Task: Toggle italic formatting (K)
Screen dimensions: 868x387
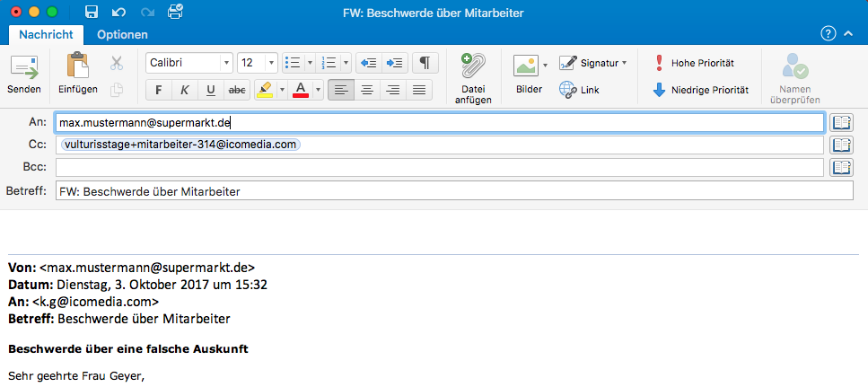Action: coord(185,90)
